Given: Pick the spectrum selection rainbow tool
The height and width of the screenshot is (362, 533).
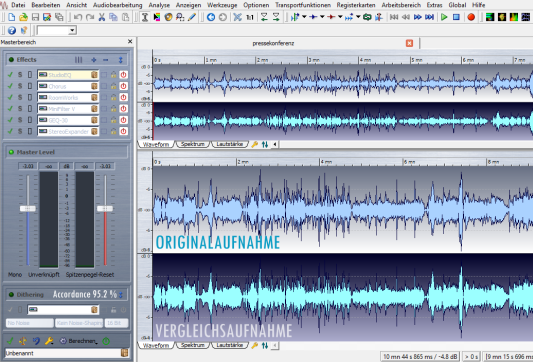Looking at the screenshot, I should pyautogui.click(x=157, y=17).
